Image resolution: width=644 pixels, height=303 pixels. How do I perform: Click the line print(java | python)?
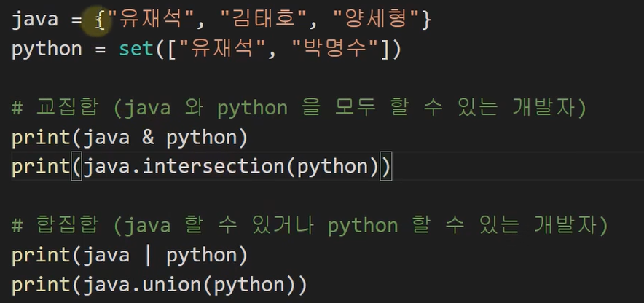(130, 256)
